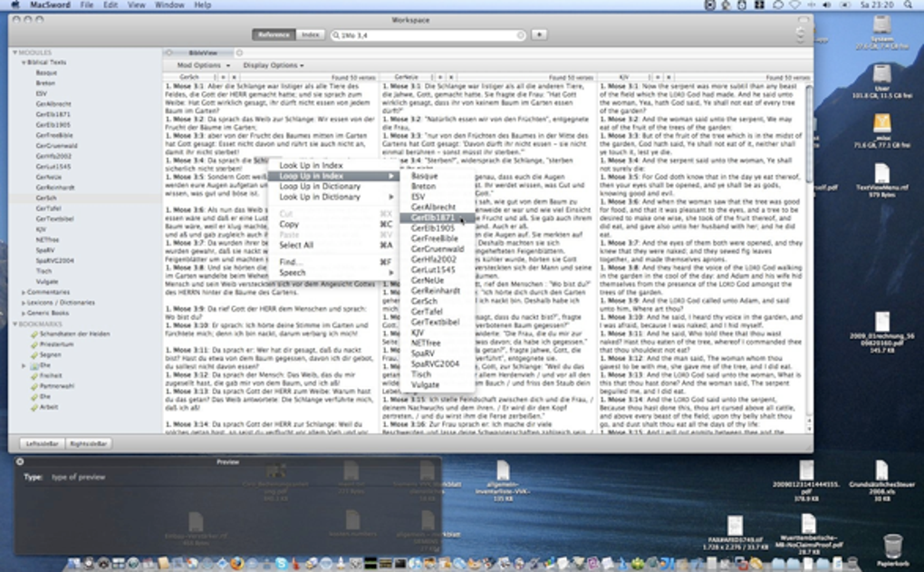This screenshot has width=924, height=572.
Task: Close the Preview panel with its x icon
Action: [x=20, y=461]
